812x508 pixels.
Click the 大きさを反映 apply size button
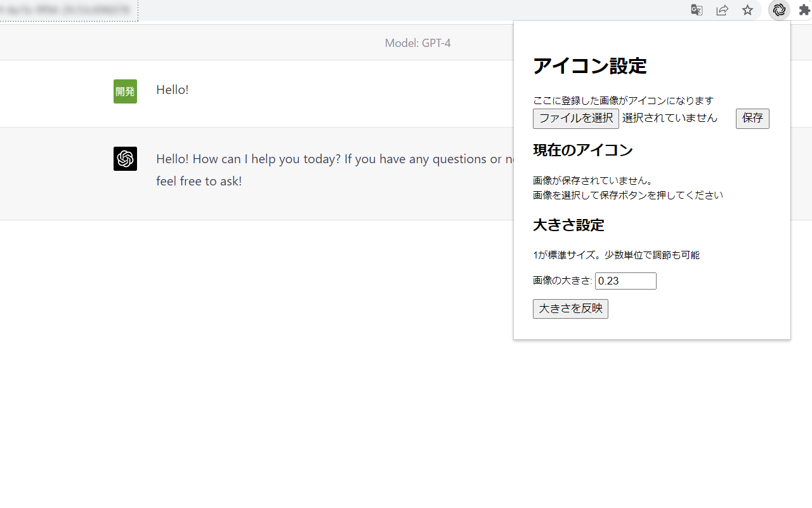(x=570, y=309)
